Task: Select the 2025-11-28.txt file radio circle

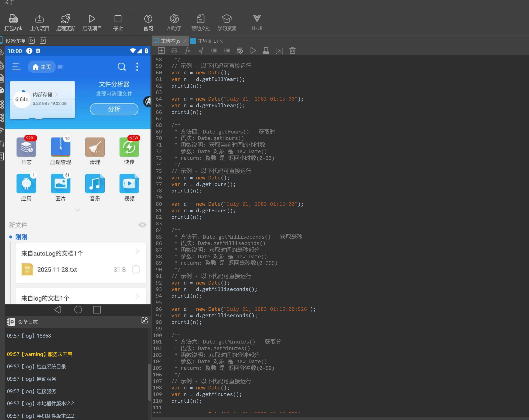Action: pyautogui.click(x=136, y=269)
